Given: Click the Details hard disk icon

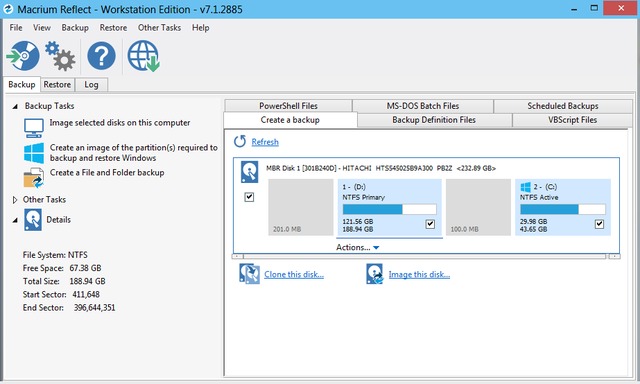Looking at the screenshot, I should pos(33,220).
